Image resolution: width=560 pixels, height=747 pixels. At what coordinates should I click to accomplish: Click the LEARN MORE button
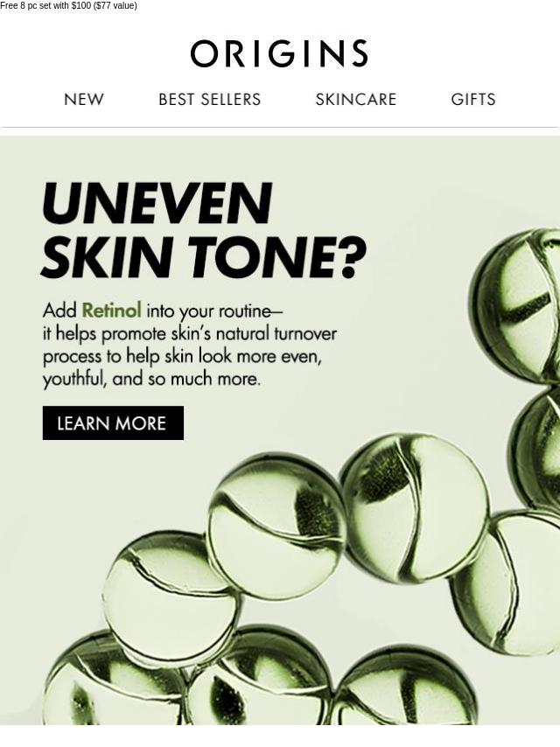[x=113, y=423]
